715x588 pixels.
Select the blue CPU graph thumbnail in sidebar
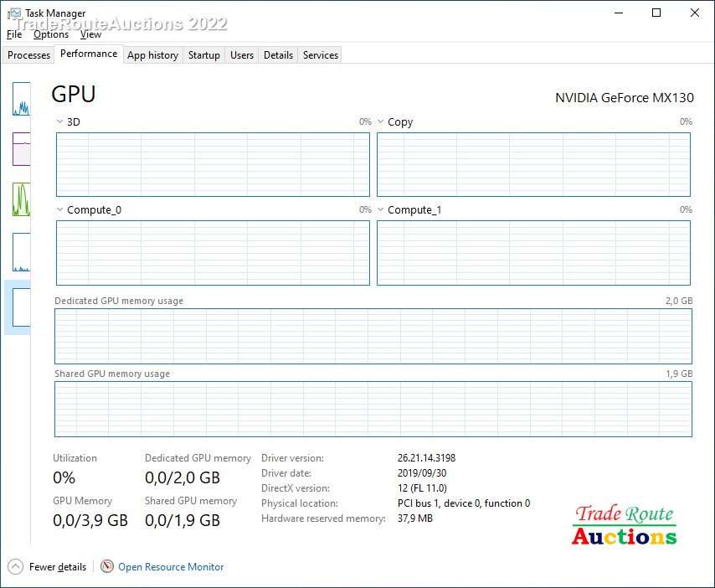21,99
